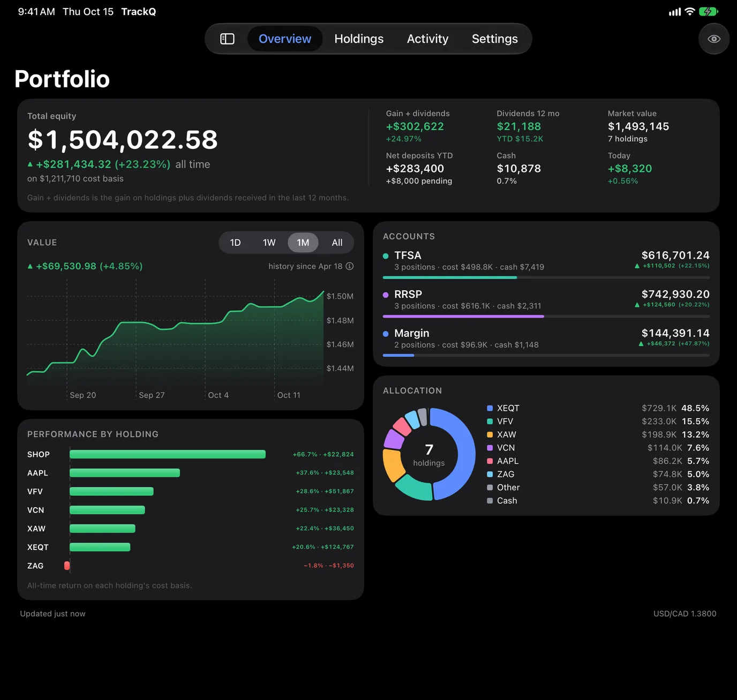This screenshot has height=700, width=737.
Task: Check the battery charging icon
Action: click(708, 12)
